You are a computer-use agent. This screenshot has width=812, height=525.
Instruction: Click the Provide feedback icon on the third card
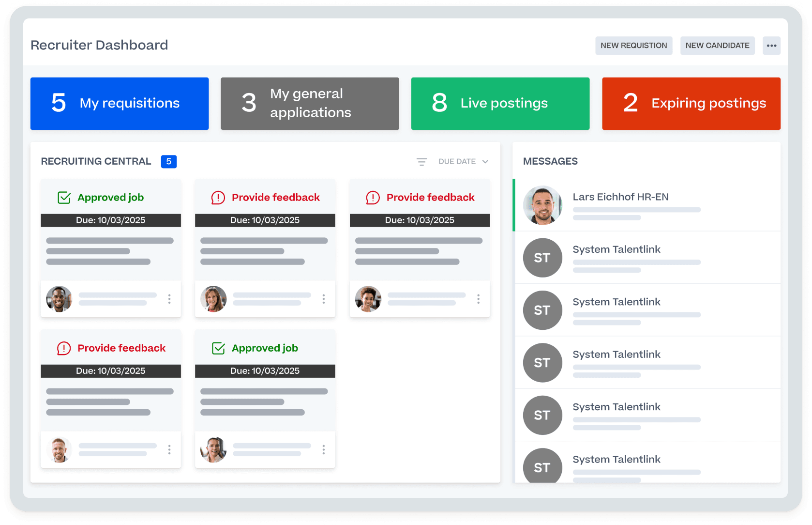(x=372, y=197)
